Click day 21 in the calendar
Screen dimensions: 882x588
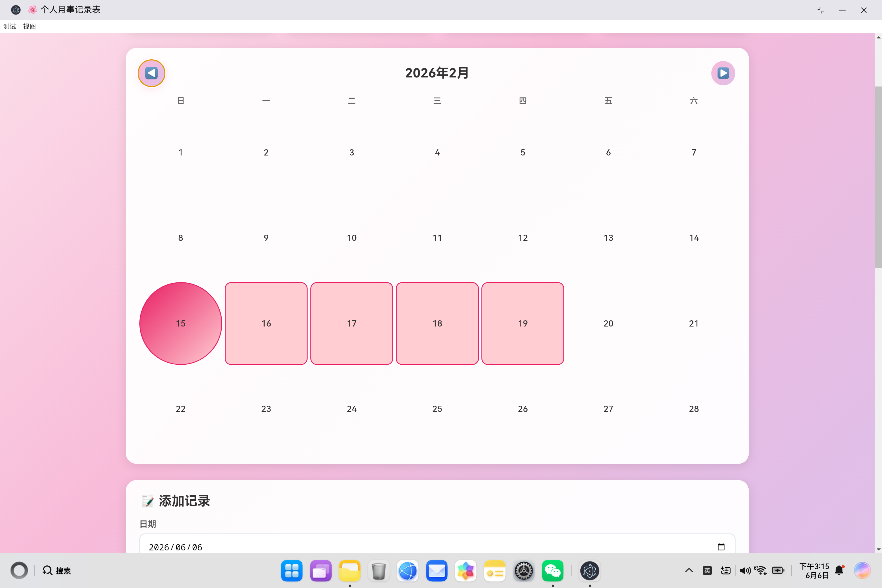click(x=693, y=323)
